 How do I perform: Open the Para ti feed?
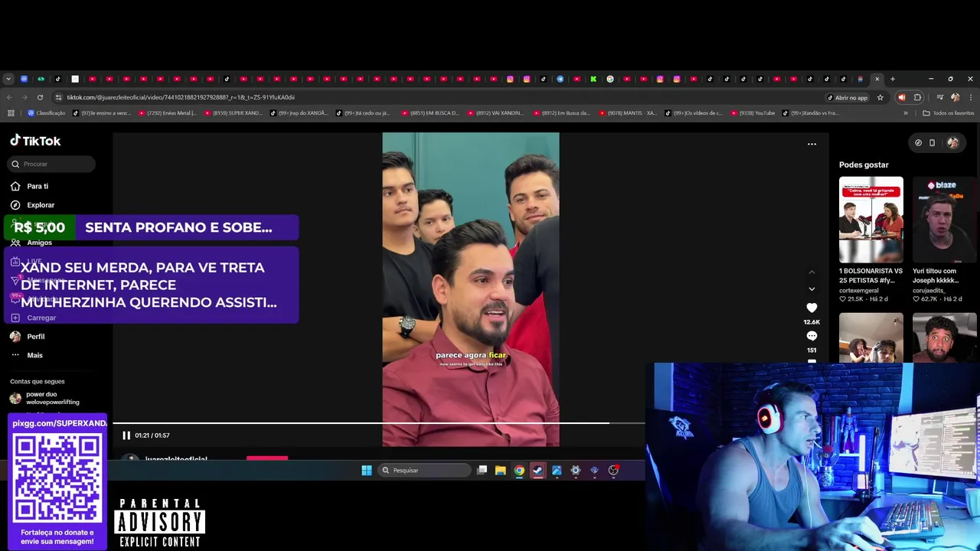[x=38, y=186]
